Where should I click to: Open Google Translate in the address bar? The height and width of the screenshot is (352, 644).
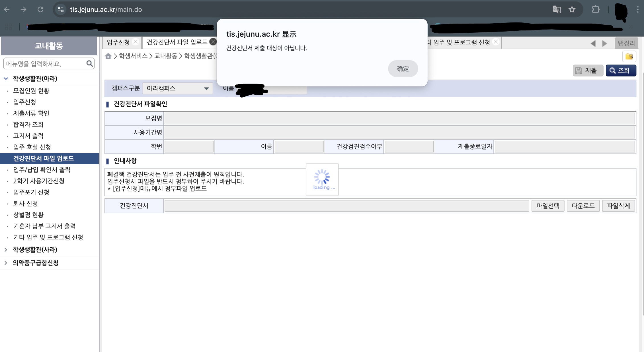point(557,9)
